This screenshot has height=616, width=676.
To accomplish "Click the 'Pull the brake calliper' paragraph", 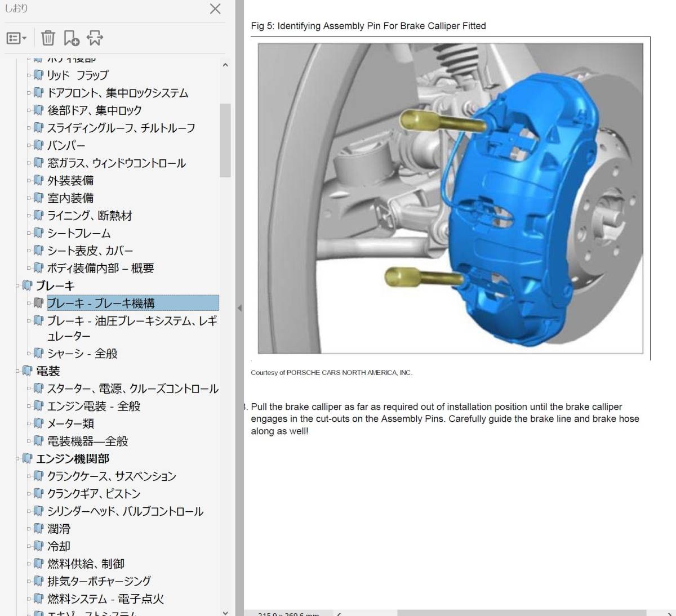I will 445,419.
